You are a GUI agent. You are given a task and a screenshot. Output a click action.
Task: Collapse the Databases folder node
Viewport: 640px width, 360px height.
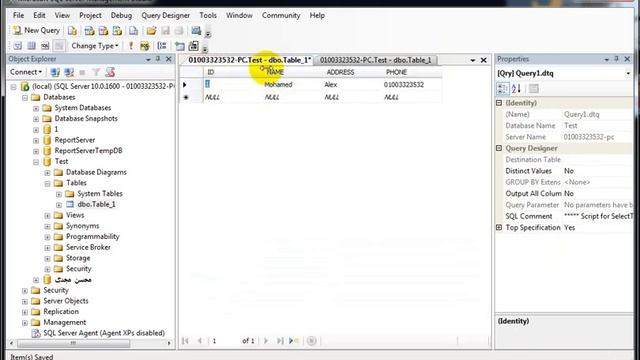click(25, 98)
